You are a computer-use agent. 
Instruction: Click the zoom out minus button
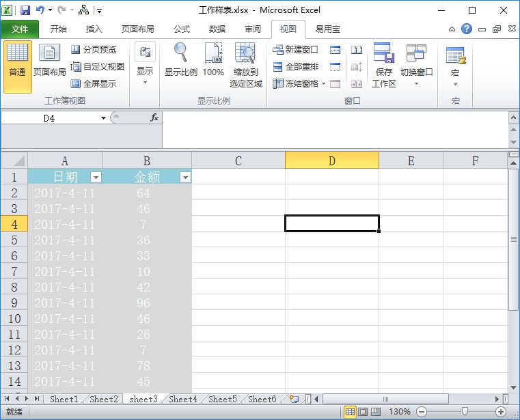pos(422,412)
